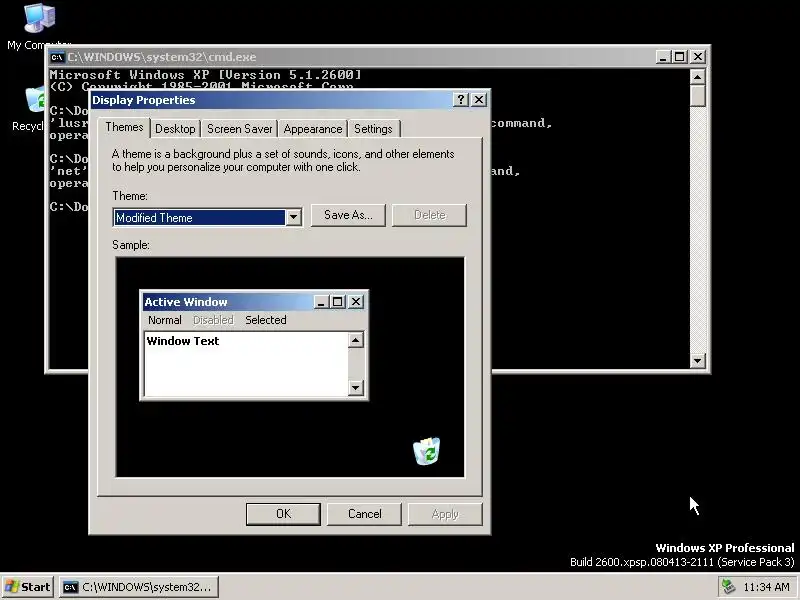The width and height of the screenshot is (800, 600).
Task: Click the Disabled item in the sample window
Action: pyautogui.click(x=213, y=320)
